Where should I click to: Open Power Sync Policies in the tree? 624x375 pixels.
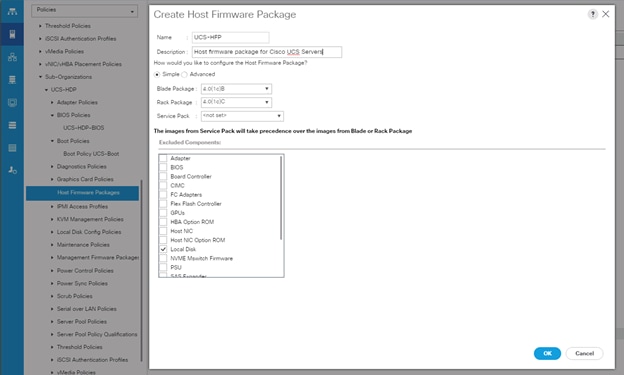tap(82, 283)
